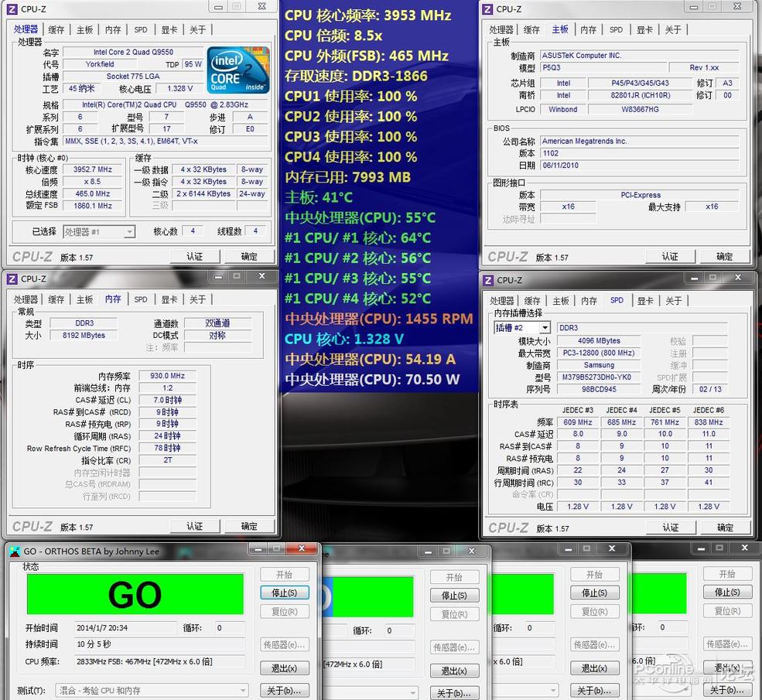Click the memory size value 8192 MBytes

tap(84, 335)
